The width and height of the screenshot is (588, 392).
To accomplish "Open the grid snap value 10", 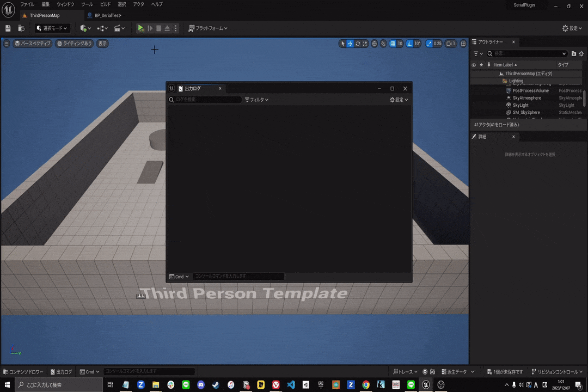I will (x=400, y=44).
